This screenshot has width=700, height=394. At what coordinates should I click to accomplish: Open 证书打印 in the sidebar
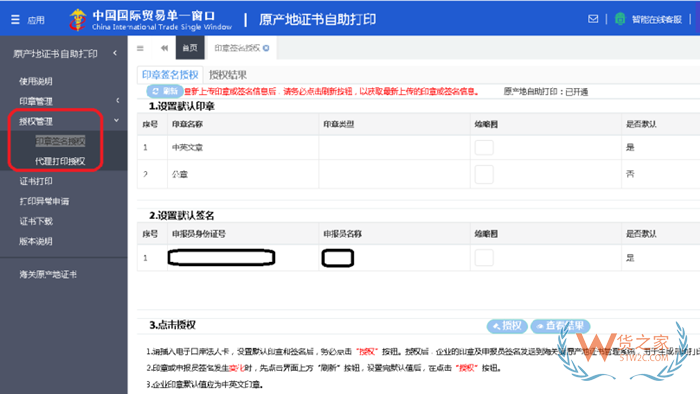pos(36,181)
